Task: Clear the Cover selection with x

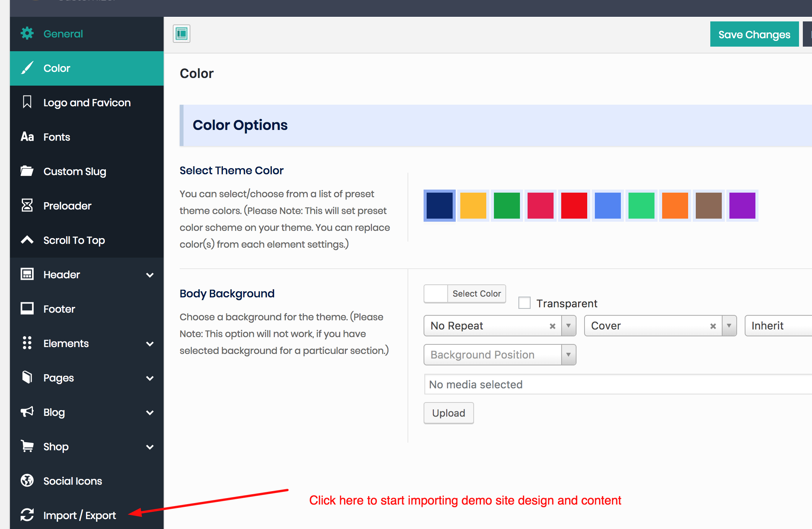Action: click(713, 326)
